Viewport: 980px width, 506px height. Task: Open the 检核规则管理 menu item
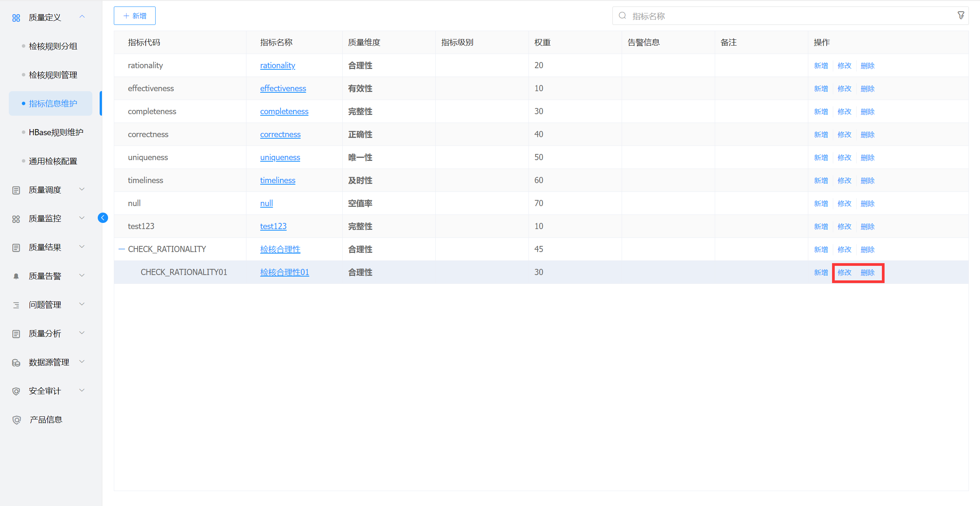click(53, 75)
